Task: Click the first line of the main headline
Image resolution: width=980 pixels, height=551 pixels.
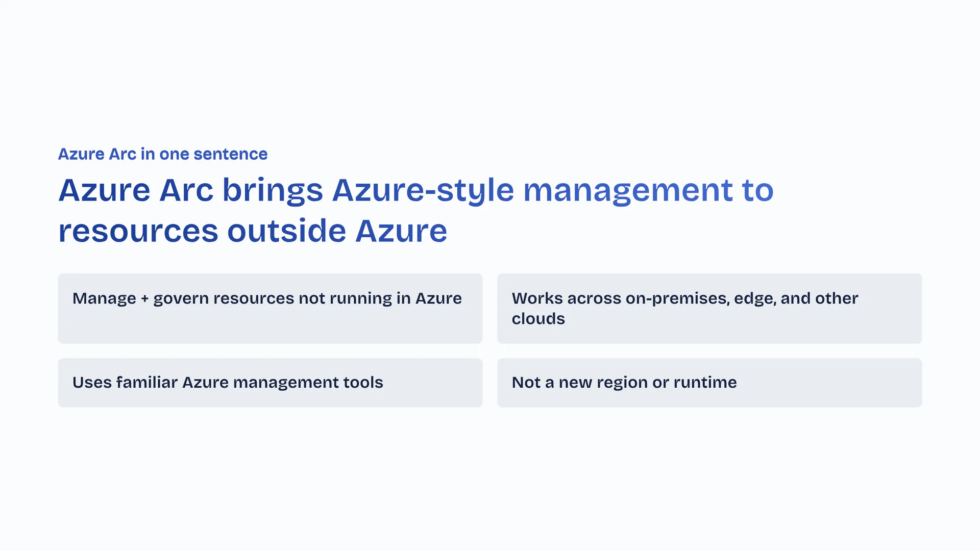Action: 415,190
